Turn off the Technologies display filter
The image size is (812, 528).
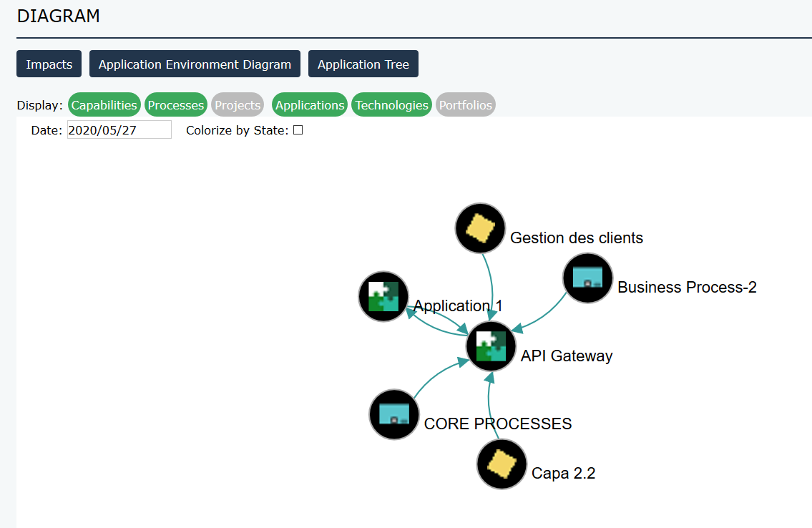(392, 105)
